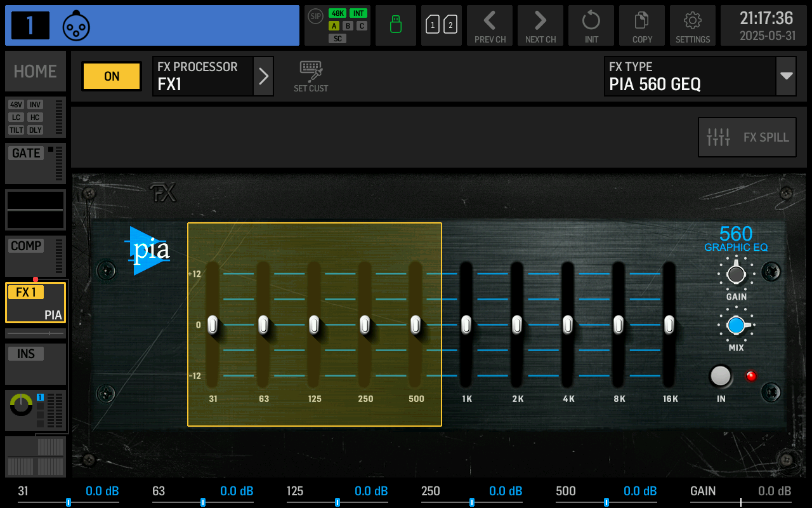
Task: Open the SETTINGS gear
Action: tap(693, 25)
